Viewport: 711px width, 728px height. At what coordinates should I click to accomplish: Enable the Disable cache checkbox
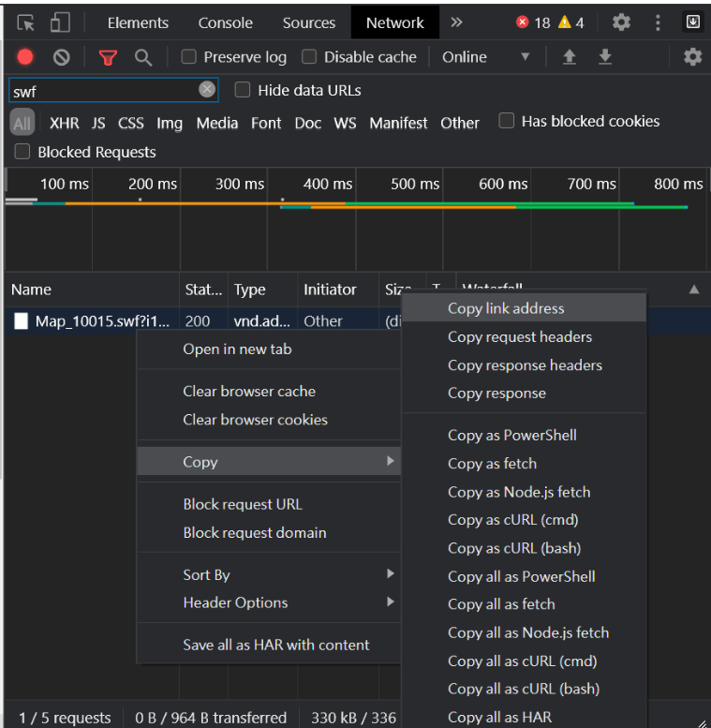(309, 56)
